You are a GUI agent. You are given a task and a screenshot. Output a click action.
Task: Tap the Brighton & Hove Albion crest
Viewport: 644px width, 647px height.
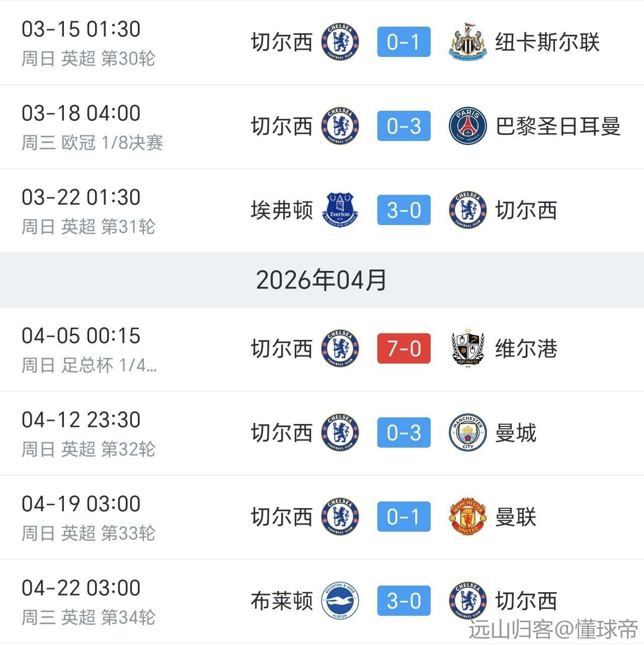click(340, 601)
